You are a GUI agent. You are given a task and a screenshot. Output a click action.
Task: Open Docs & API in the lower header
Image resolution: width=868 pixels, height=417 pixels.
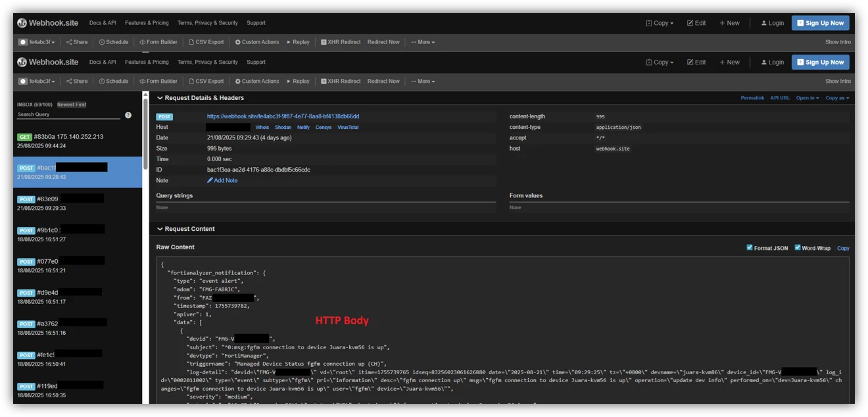tap(103, 62)
